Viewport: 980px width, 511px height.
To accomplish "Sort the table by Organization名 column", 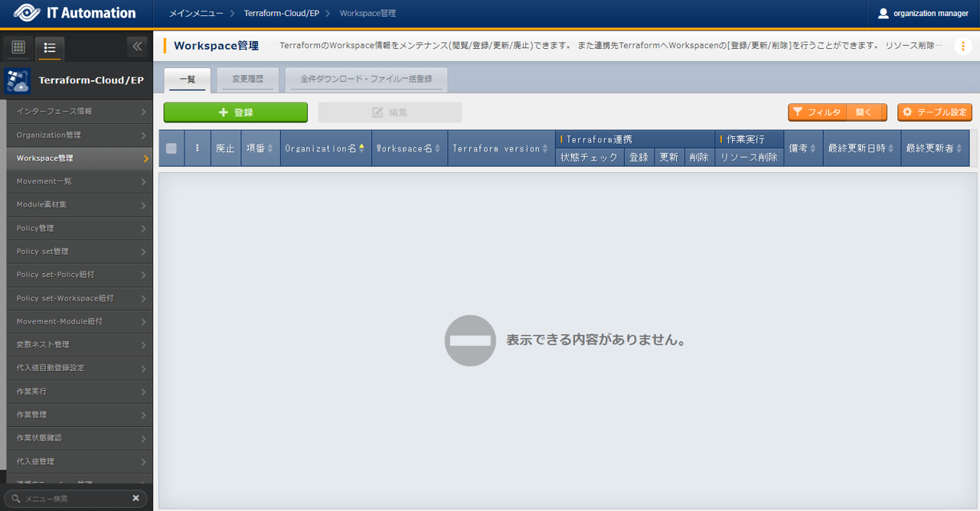I will click(x=325, y=148).
